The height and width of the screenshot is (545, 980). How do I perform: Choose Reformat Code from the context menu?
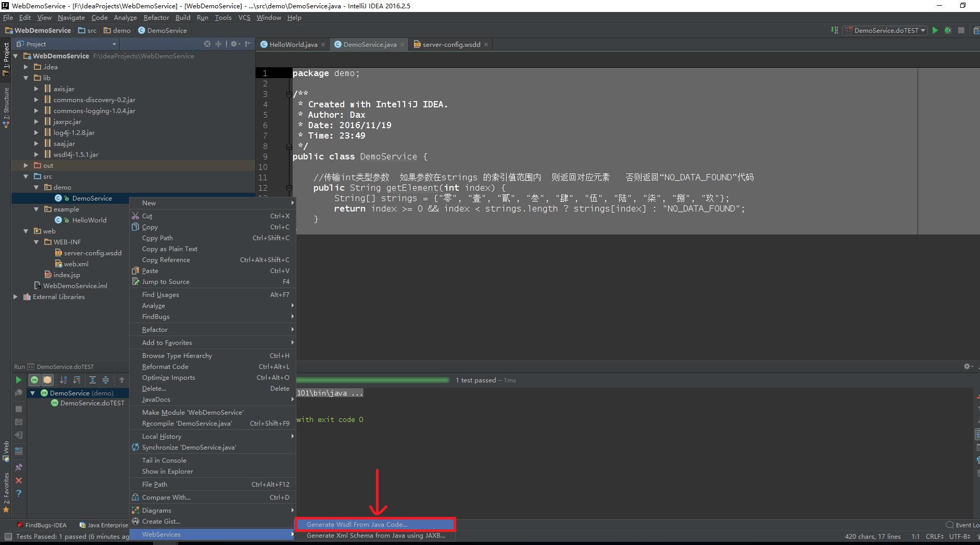pos(212,366)
